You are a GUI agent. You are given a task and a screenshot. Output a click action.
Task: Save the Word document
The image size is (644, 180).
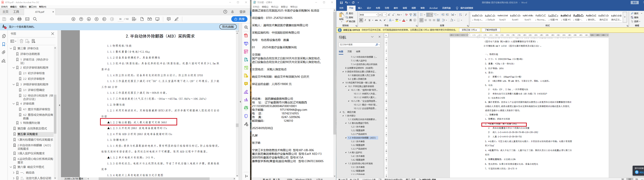point(341,2)
